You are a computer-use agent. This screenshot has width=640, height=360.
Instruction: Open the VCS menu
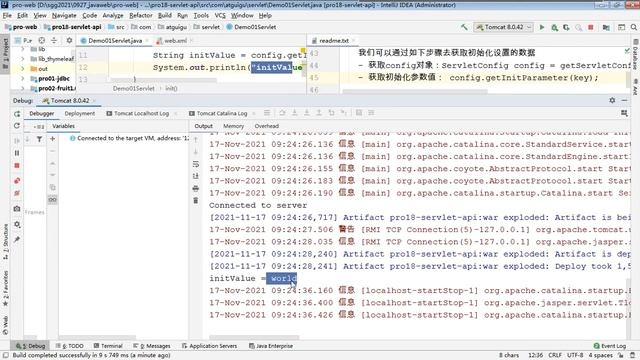pos(220,16)
